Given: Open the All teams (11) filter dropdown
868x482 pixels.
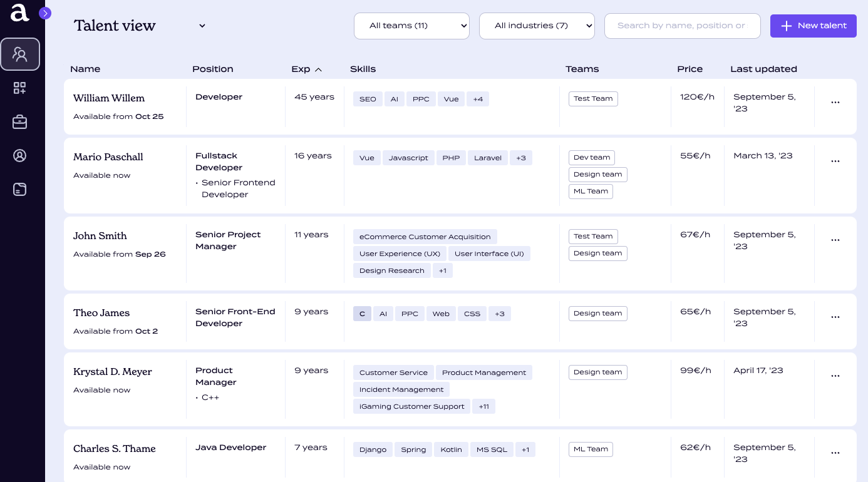Looking at the screenshot, I should 411,26.
